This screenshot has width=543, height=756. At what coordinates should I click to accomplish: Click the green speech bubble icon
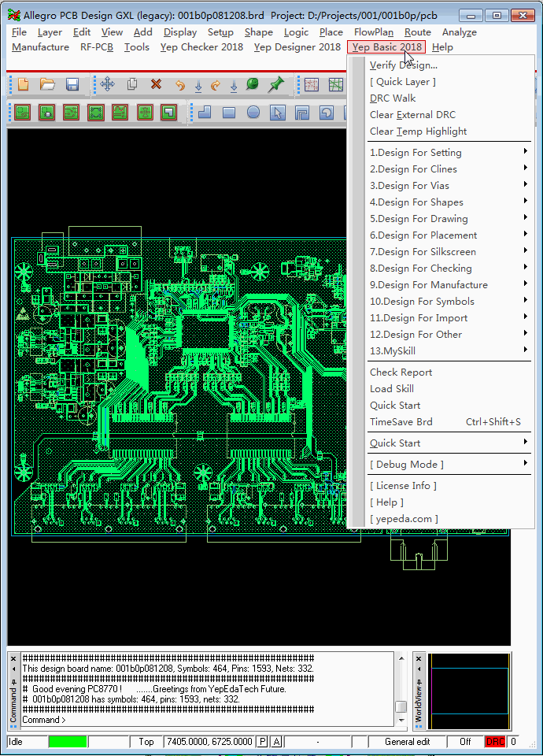[x=252, y=84]
